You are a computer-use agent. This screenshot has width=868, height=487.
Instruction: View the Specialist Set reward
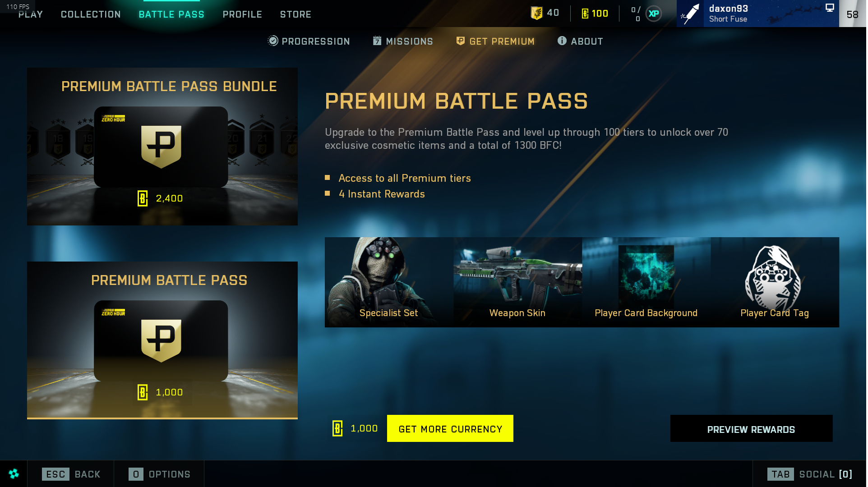pos(389,282)
